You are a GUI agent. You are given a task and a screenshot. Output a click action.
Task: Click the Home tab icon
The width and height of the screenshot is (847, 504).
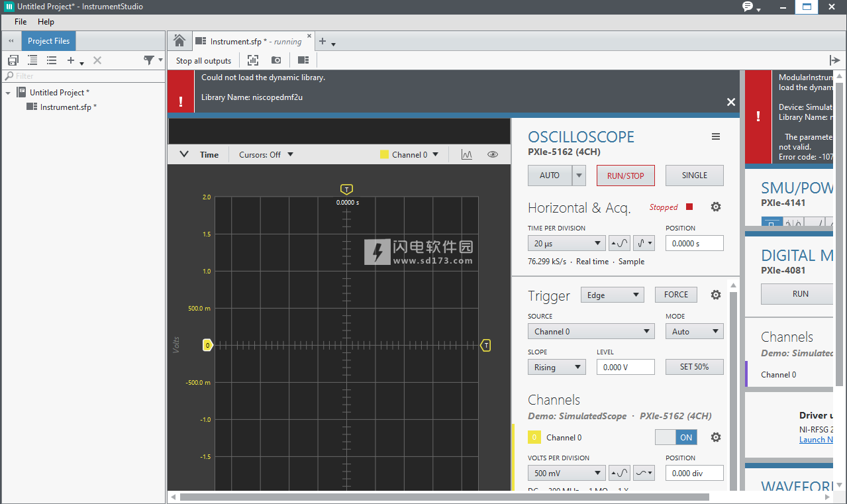coord(179,40)
